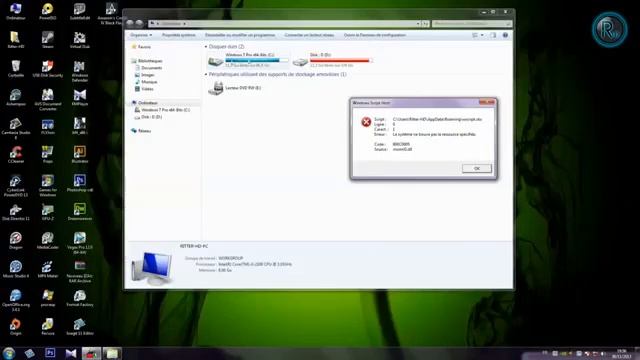Viewport: 640px width, 360px height.
Task: Open the MediaCoder desktop shortcut
Action: (x=47, y=240)
